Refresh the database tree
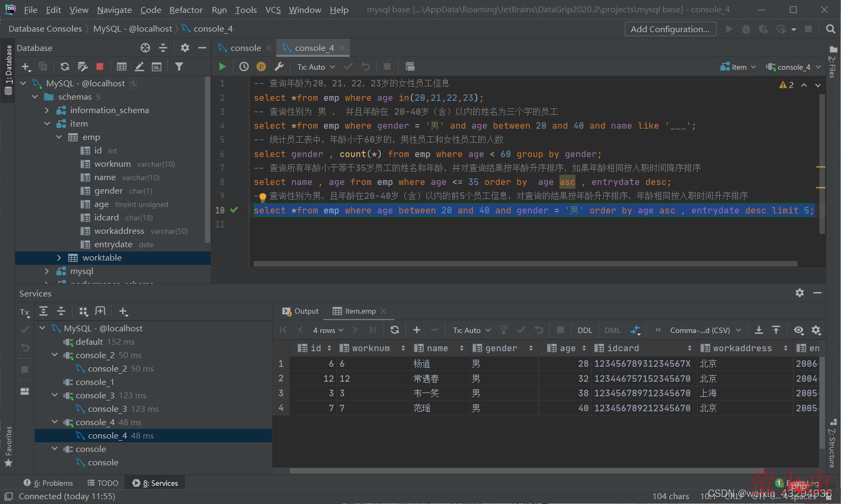 pyautogui.click(x=65, y=66)
